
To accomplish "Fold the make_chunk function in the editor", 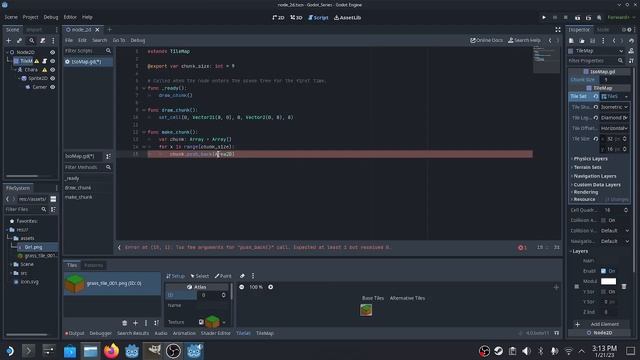I will click(x=144, y=132).
